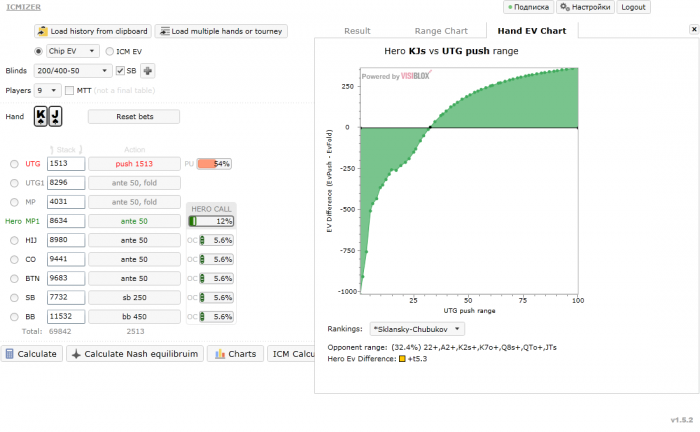Switch to the Range Chart tab
The height and width of the screenshot is (432, 700).
point(441,31)
